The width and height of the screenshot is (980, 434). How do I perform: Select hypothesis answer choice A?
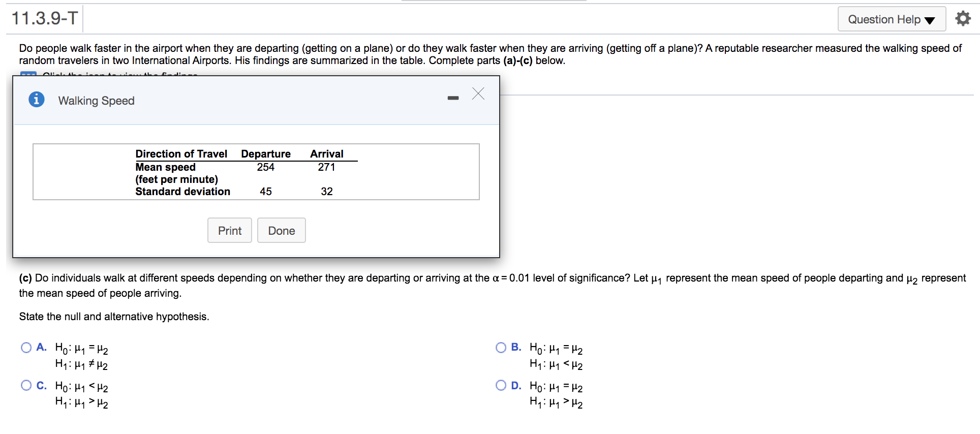point(26,348)
